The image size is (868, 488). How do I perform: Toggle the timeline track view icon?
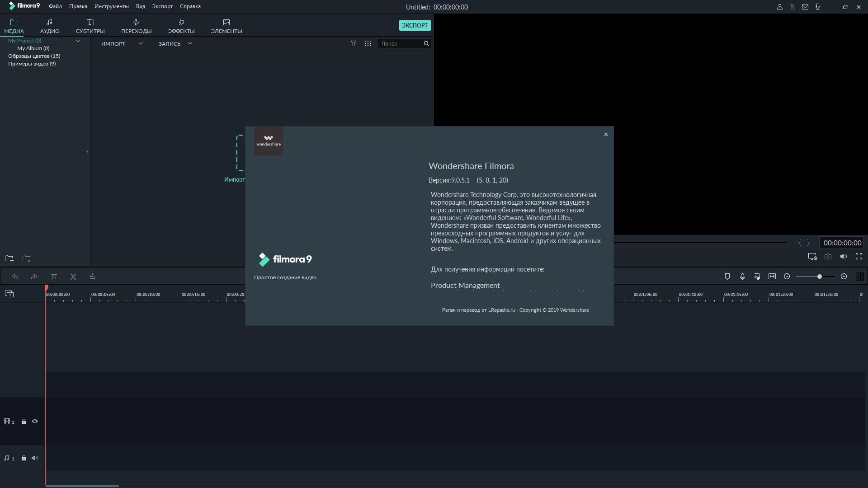[859, 277]
